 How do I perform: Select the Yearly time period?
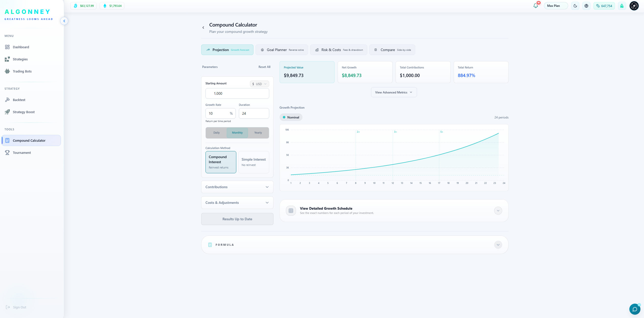(258, 133)
